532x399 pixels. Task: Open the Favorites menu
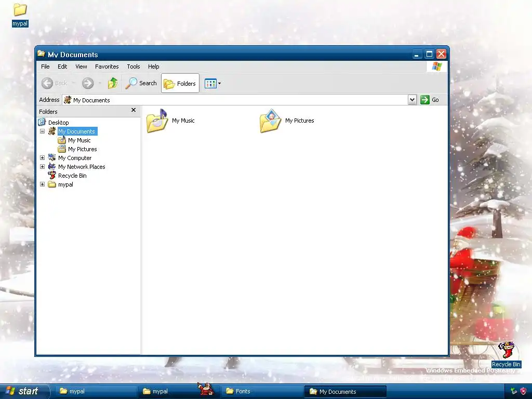pyautogui.click(x=107, y=66)
